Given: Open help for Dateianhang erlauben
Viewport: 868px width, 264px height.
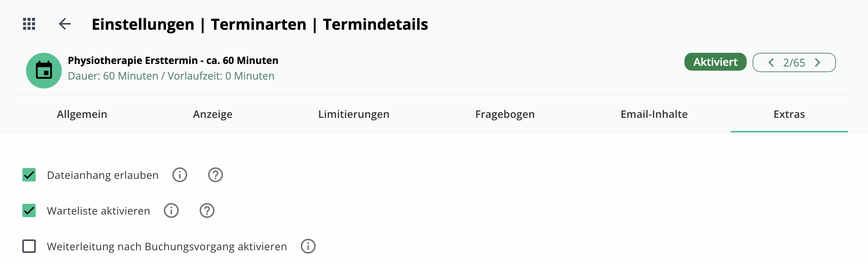Looking at the screenshot, I should click(216, 175).
